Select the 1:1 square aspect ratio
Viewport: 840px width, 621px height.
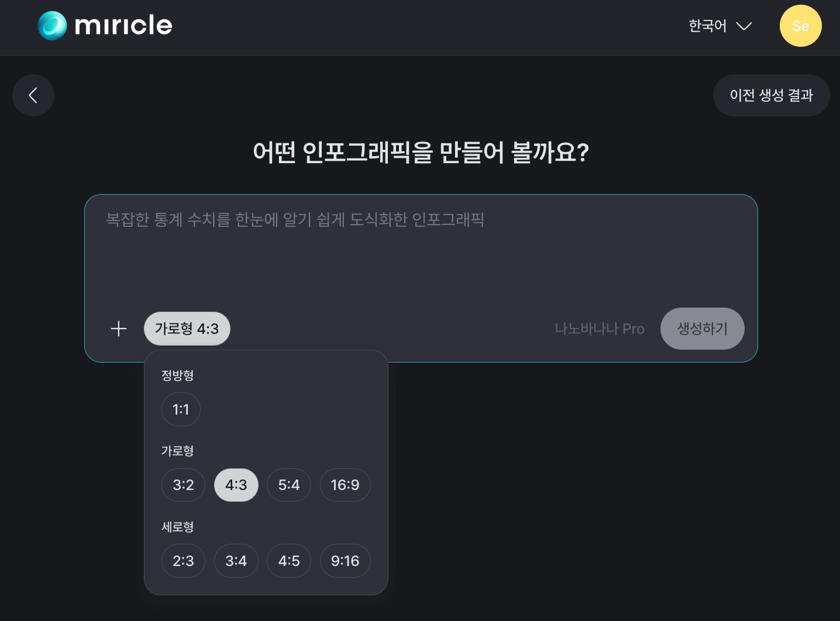click(181, 409)
